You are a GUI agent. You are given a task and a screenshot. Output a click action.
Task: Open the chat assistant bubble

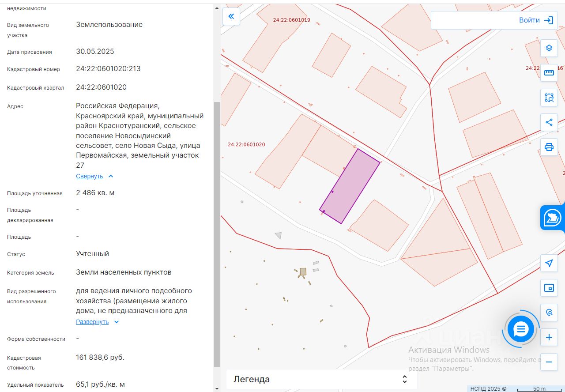tap(521, 329)
